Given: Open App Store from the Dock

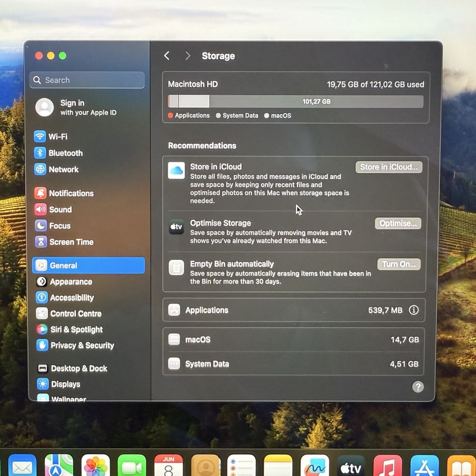Looking at the screenshot, I should (425, 466).
